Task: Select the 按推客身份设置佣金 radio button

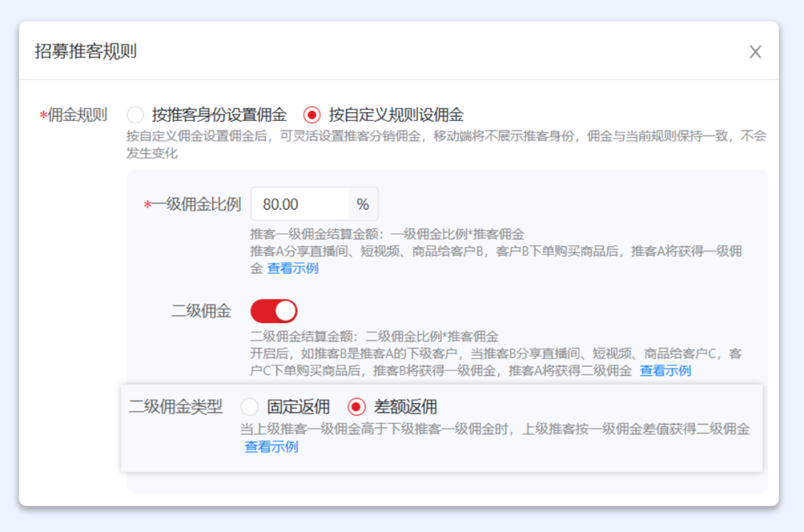Action: click(135, 115)
